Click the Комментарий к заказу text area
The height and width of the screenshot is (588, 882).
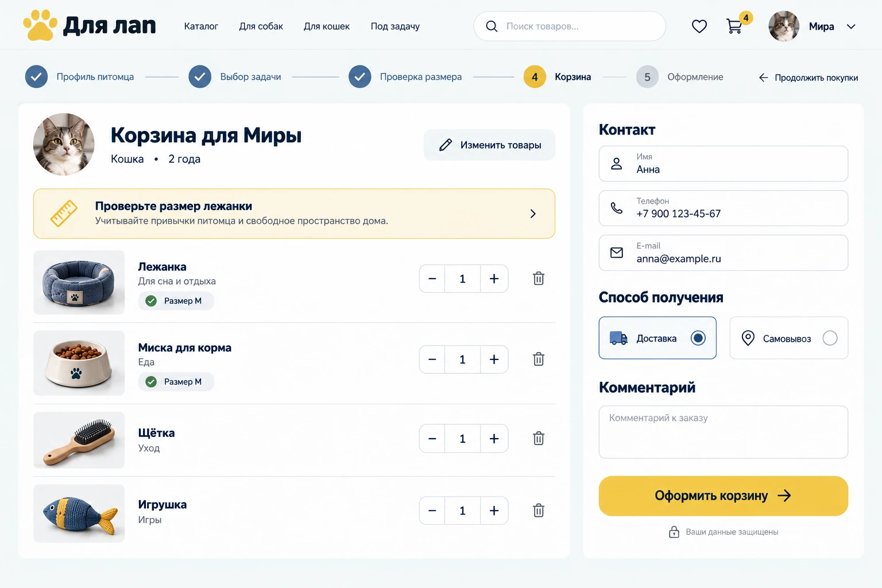[x=724, y=432]
